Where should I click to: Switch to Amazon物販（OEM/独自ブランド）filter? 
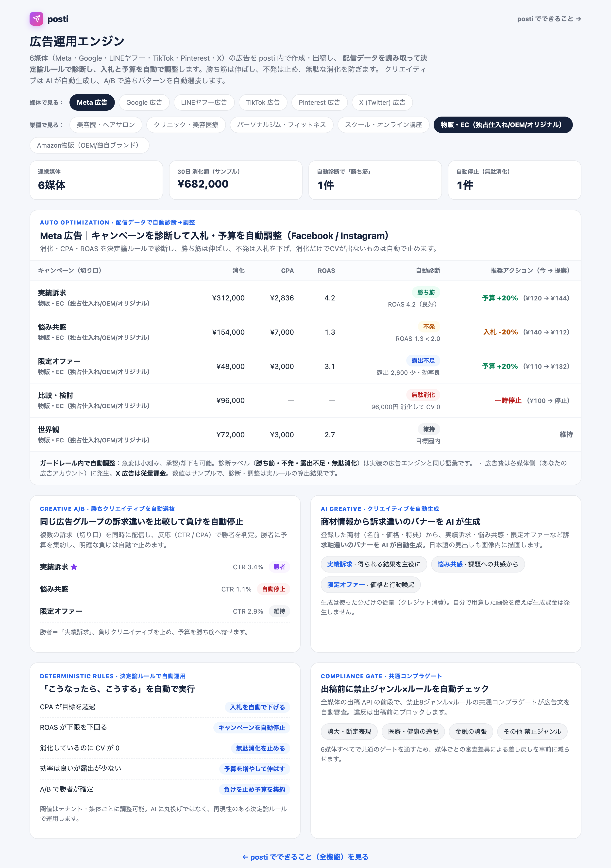[x=89, y=145]
